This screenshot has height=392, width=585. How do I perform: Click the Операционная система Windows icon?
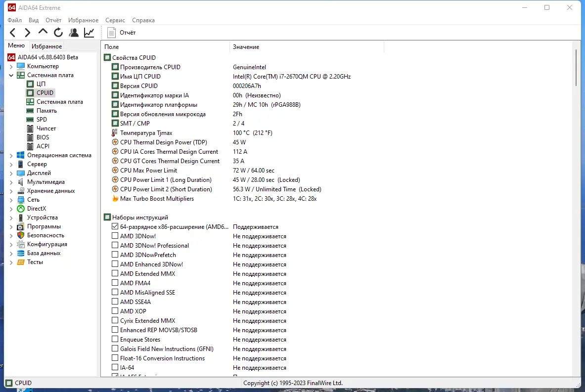coord(21,155)
